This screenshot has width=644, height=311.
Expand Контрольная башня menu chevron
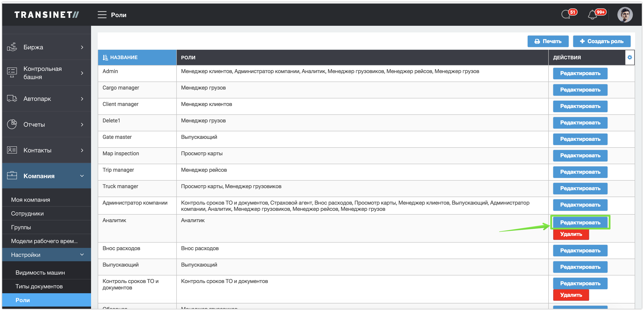coord(82,73)
